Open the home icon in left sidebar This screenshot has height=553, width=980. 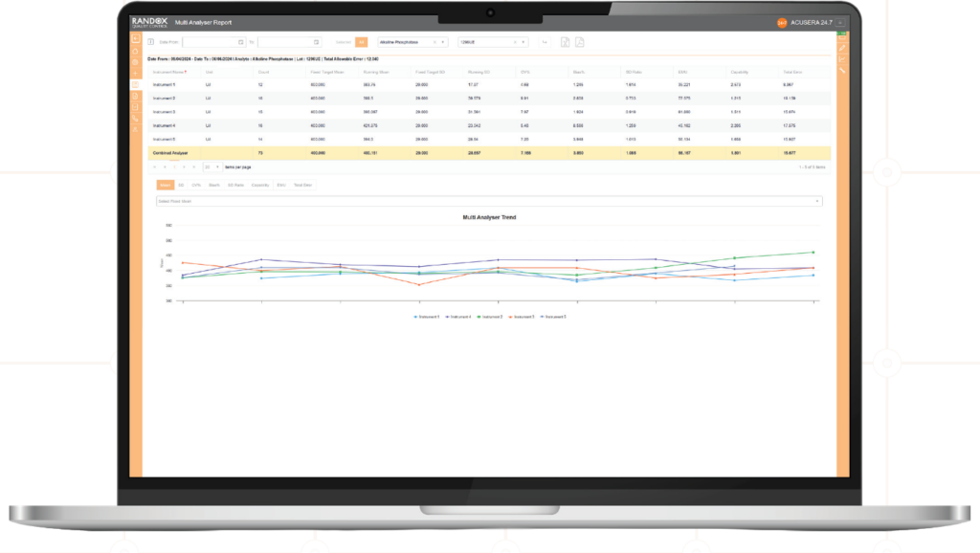(136, 51)
